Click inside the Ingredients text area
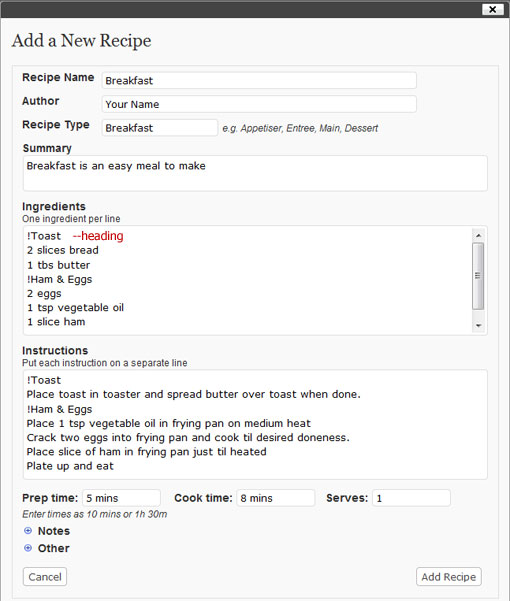The width and height of the screenshot is (510, 601). coord(248,280)
